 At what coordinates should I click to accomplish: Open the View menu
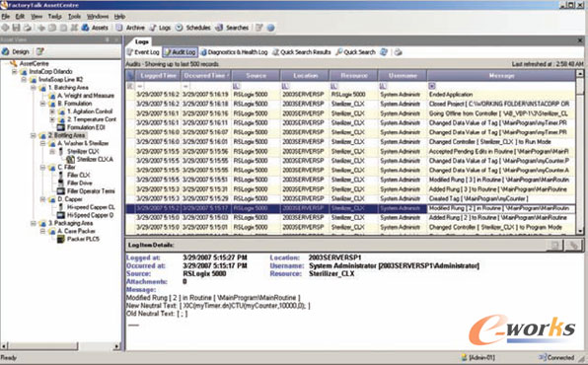pyautogui.click(x=37, y=17)
